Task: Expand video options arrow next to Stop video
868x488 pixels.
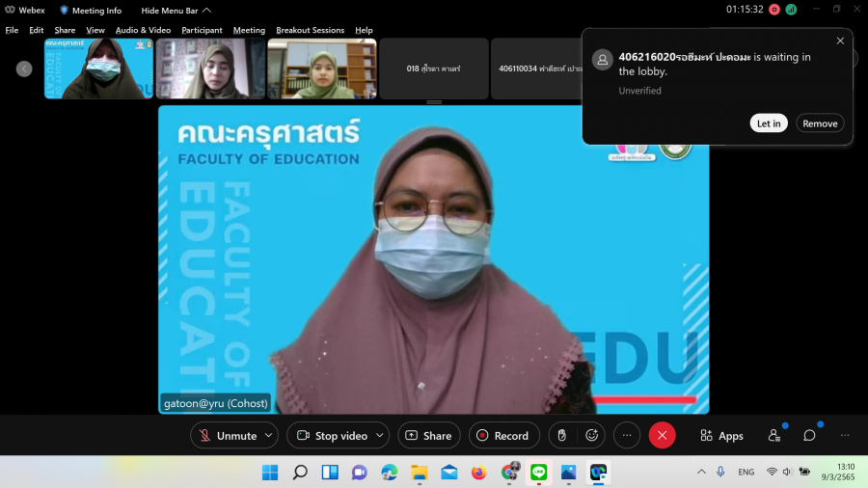Action: pos(379,436)
